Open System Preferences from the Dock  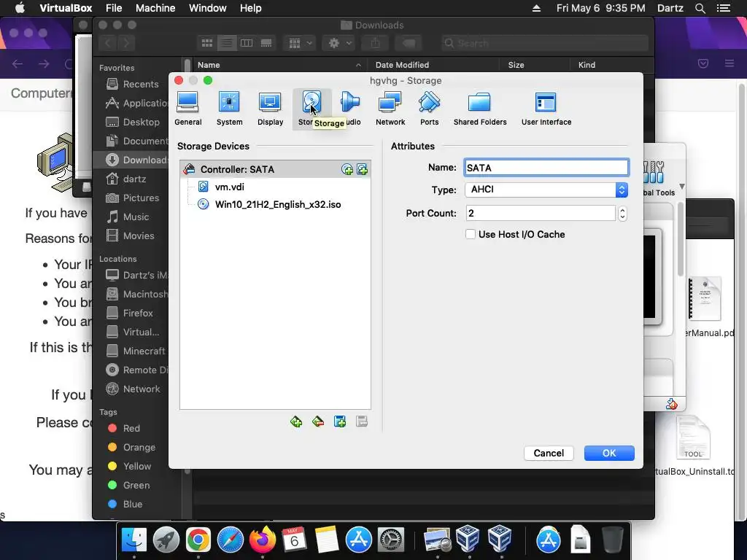coord(391,540)
